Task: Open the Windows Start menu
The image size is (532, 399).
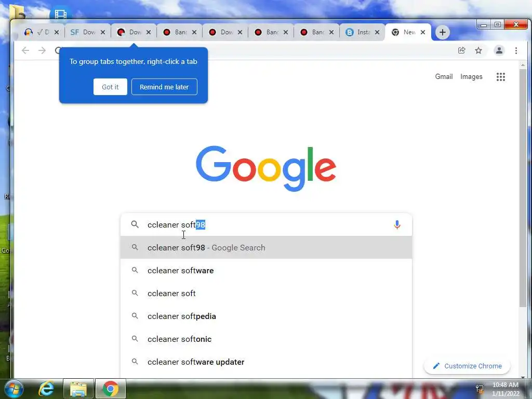Action: [14, 389]
